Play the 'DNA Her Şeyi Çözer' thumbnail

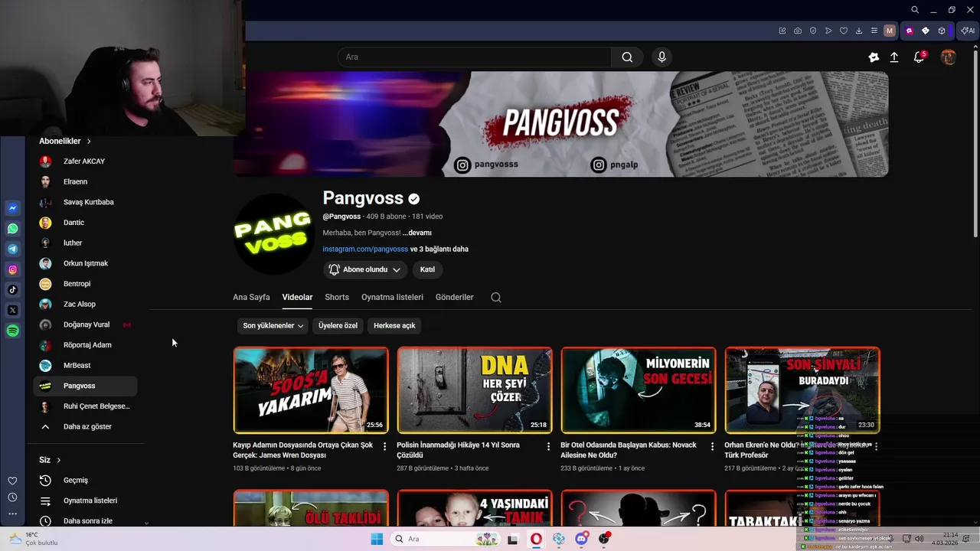click(x=475, y=390)
